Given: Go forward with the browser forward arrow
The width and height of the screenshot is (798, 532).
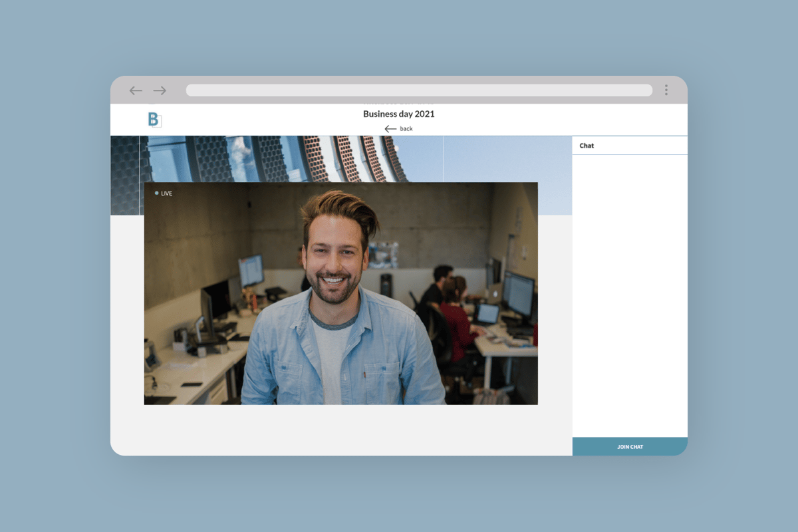Looking at the screenshot, I should [x=160, y=90].
